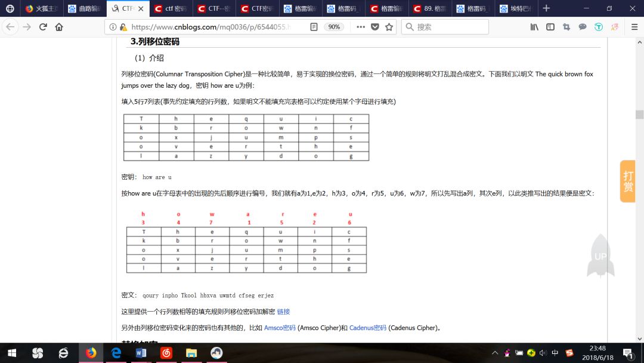Open the Firefox Library icon
This screenshot has width=644, height=363.
click(x=534, y=27)
